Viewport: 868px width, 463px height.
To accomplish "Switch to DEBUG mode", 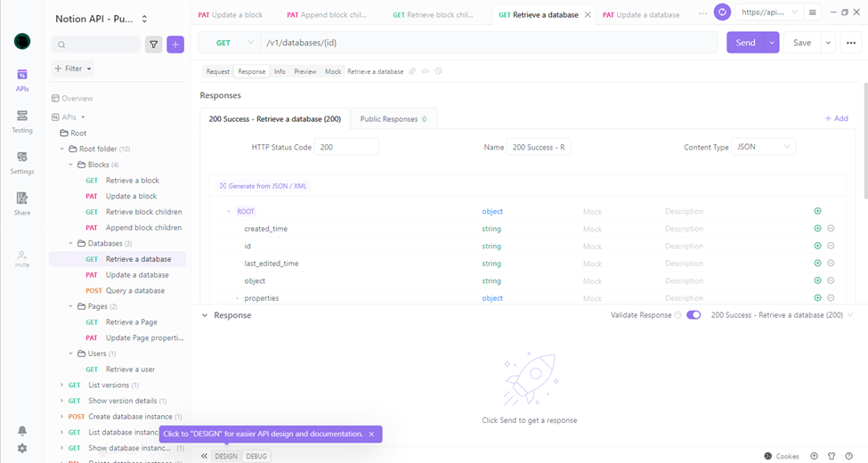I will (256, 457).
